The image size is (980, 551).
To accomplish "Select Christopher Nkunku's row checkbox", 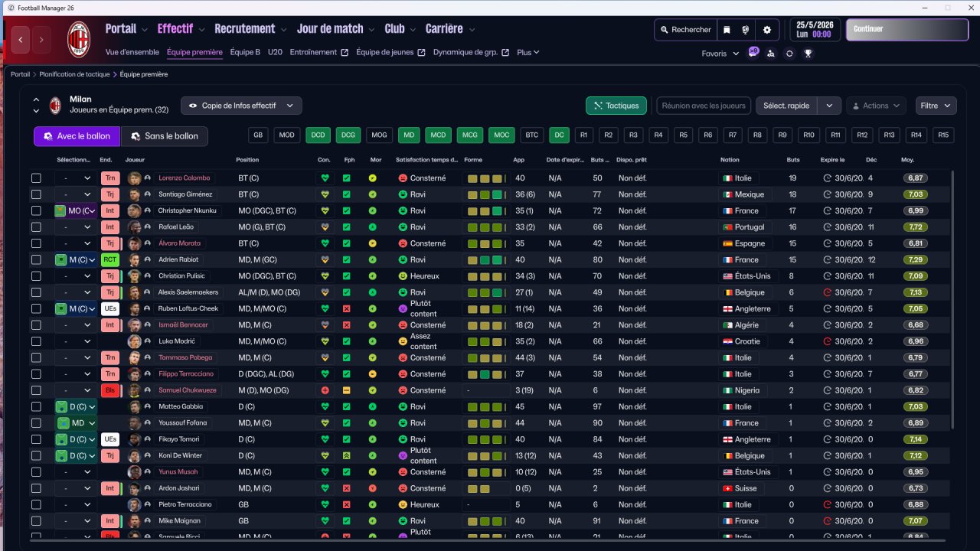I will 36,211.
